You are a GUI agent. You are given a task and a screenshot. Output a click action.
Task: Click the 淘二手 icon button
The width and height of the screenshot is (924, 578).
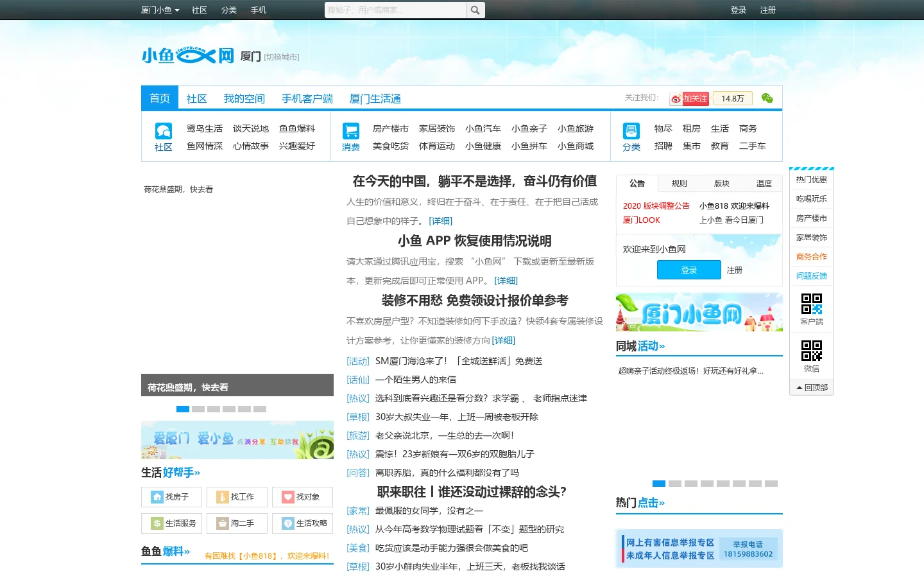[x=237, y=523]
